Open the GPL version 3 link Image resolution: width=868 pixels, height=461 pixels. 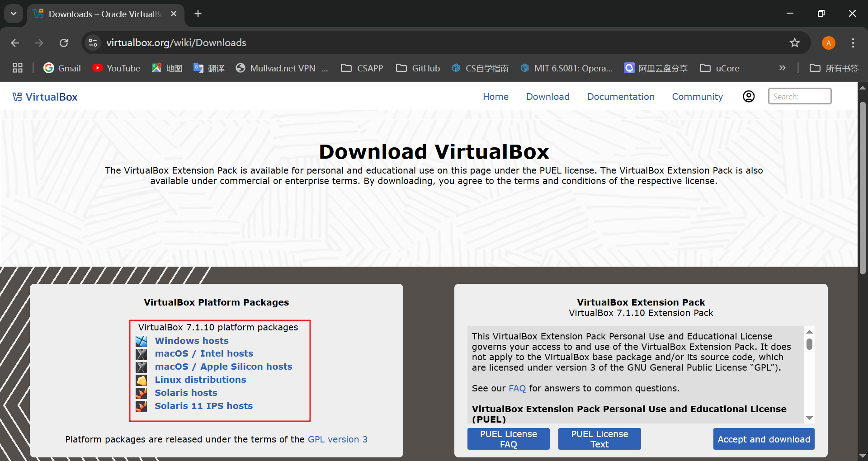(x=337, y=439)
